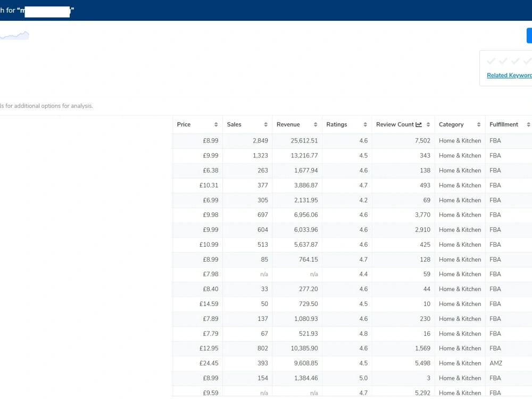Sort table by Revenue column arrows
Screen dimensions: 532x399
(315, 124)
